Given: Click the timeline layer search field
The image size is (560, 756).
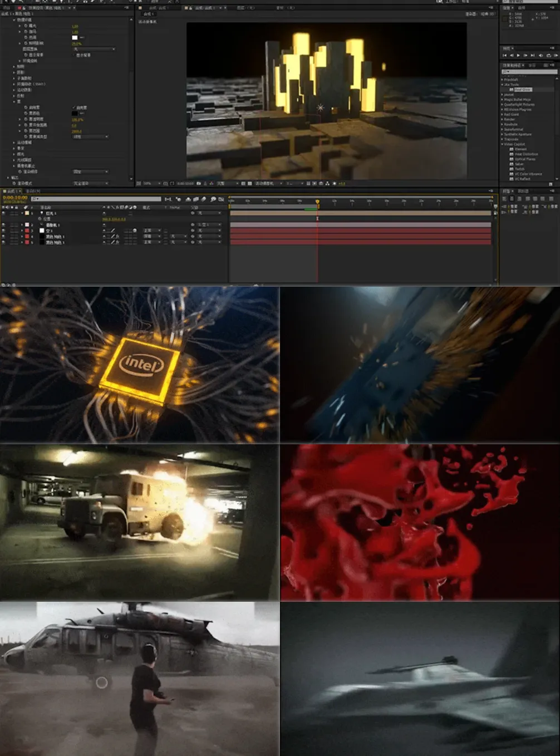Looking at the screenshot, I should pos(96,199).
